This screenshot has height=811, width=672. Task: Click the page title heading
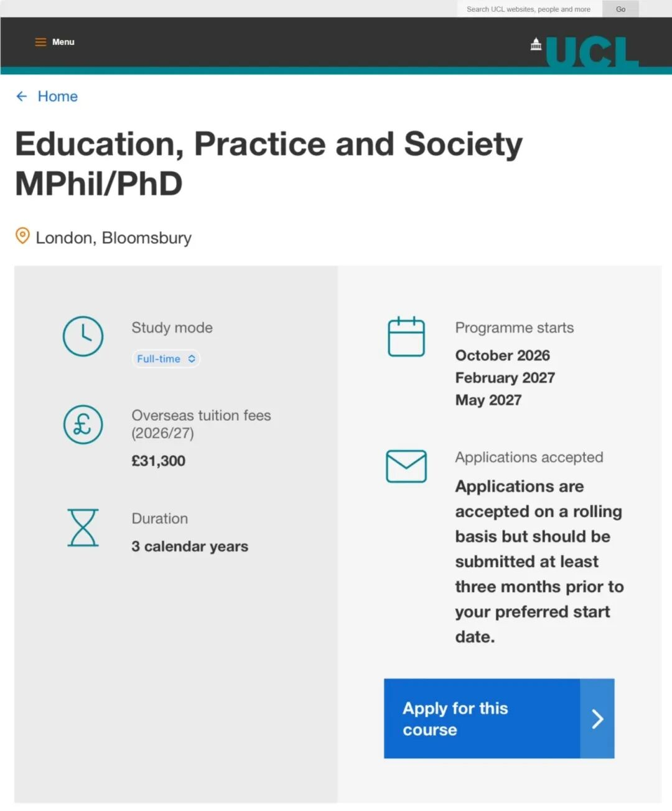(x=269, y=163)
